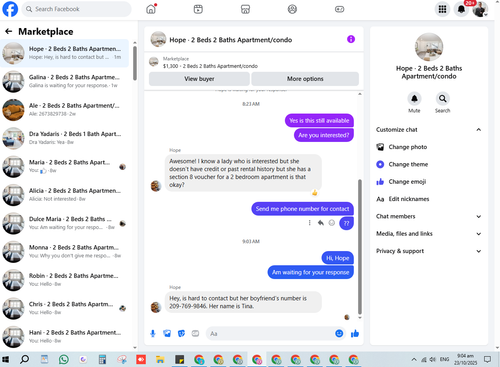Go to the Home feed icon
Screen dimensions: 500x367
click(x=151, y=9)
